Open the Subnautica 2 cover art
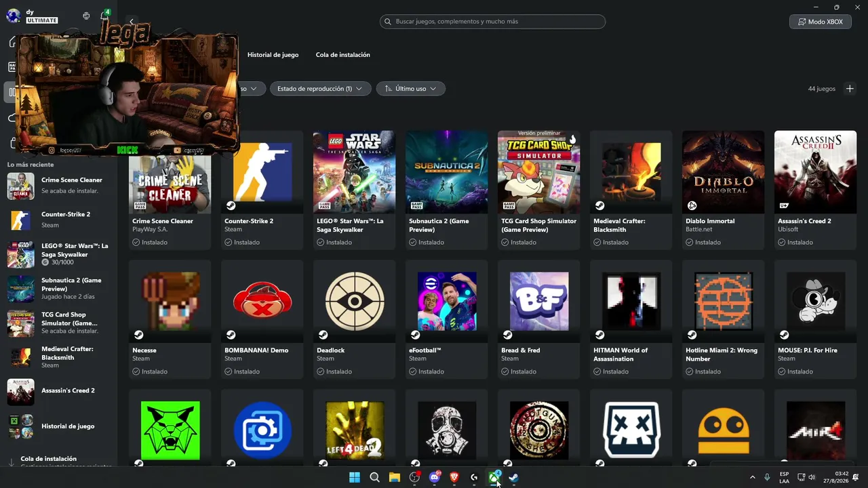This screenshot has width=868, height=488. click(x=447, y=171)
